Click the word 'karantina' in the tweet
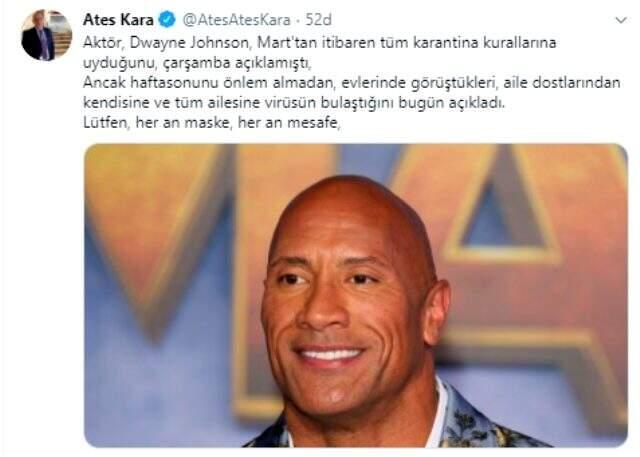Image resolution: width=640 pixels, height=457 pixels. click(445, 43)
